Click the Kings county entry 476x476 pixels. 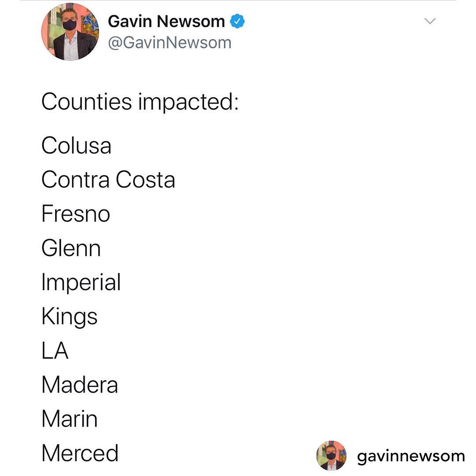(70, 317)
